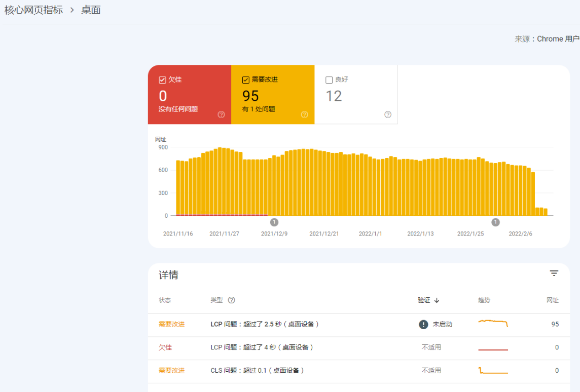Open the CLS 问题：超过 0.1 row
This screenshot has height=392, width=580.
coord(259,371)
